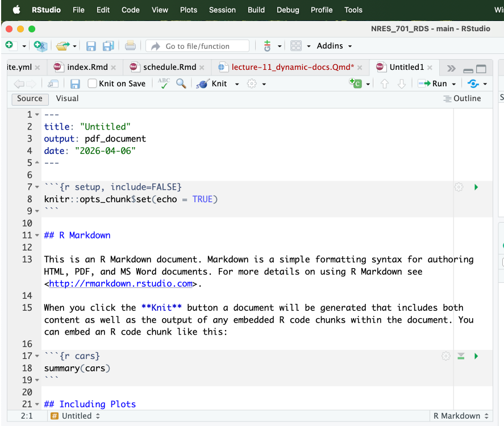Focus the Go to file/function field
This screenshot has width=504, height=426.
click(197, 46)
